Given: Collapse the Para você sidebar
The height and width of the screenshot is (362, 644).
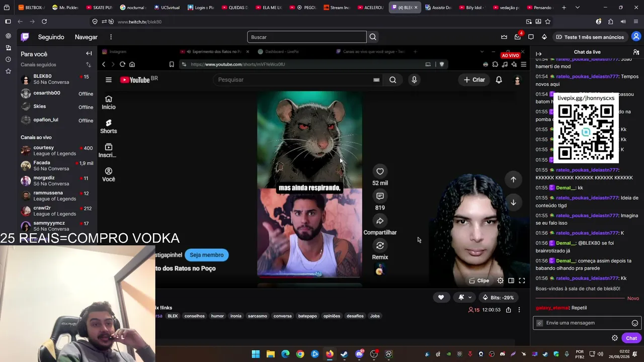Looking at the screenshot, I should 89,53.
